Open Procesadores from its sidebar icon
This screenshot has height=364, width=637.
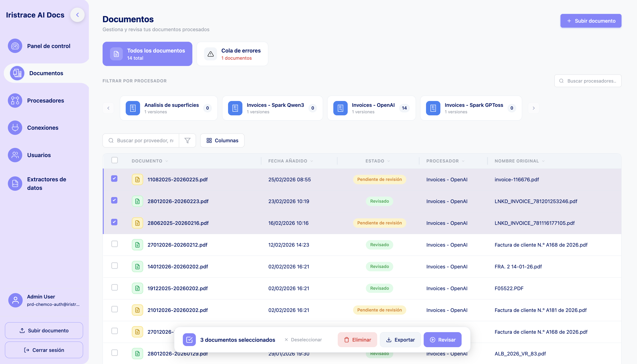[x=15, y=101]
